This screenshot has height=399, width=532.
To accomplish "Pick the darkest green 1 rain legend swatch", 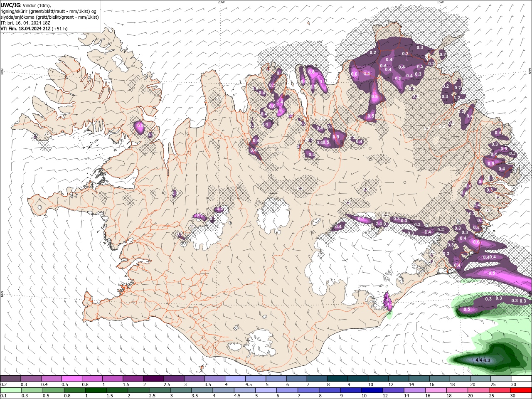I will [x=96, y=390].
